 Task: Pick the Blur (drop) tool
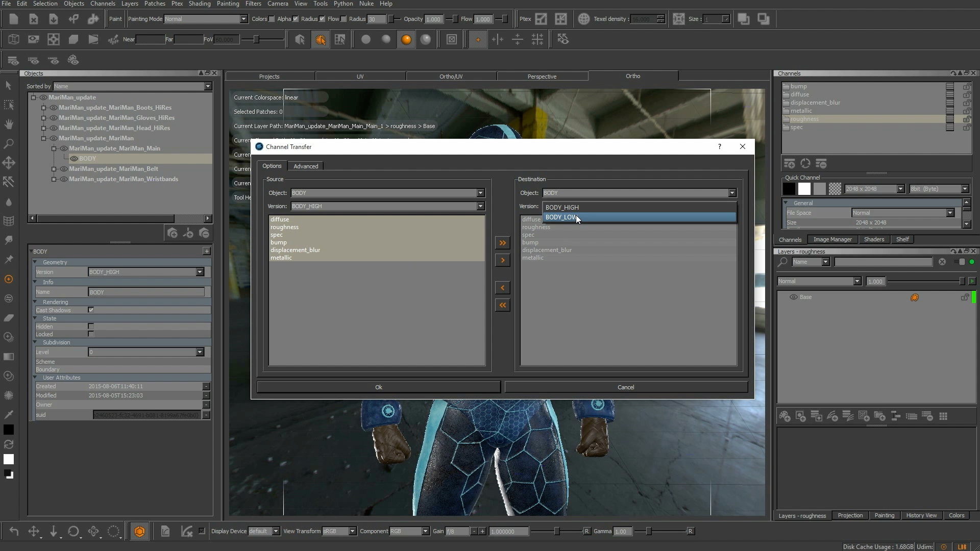(8, 202)
